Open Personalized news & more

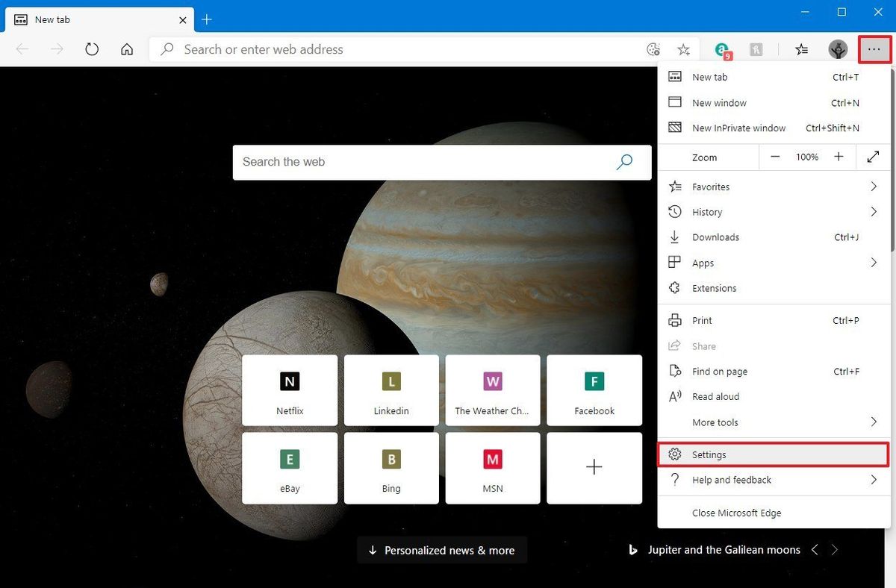point(441,550)
